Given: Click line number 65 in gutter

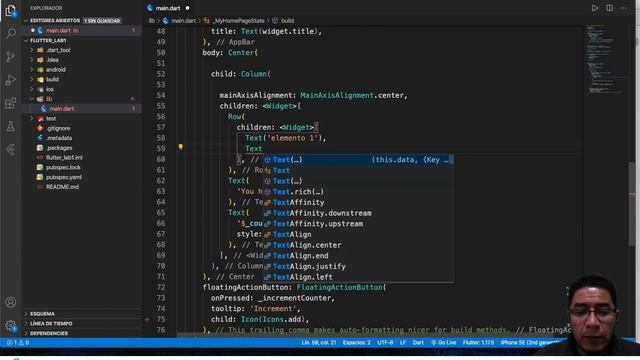Looking at the screenshot, I should coord(160,213).
